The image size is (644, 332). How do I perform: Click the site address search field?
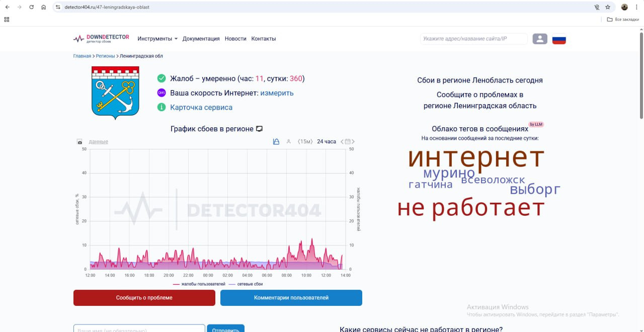(x=473, y=39)
